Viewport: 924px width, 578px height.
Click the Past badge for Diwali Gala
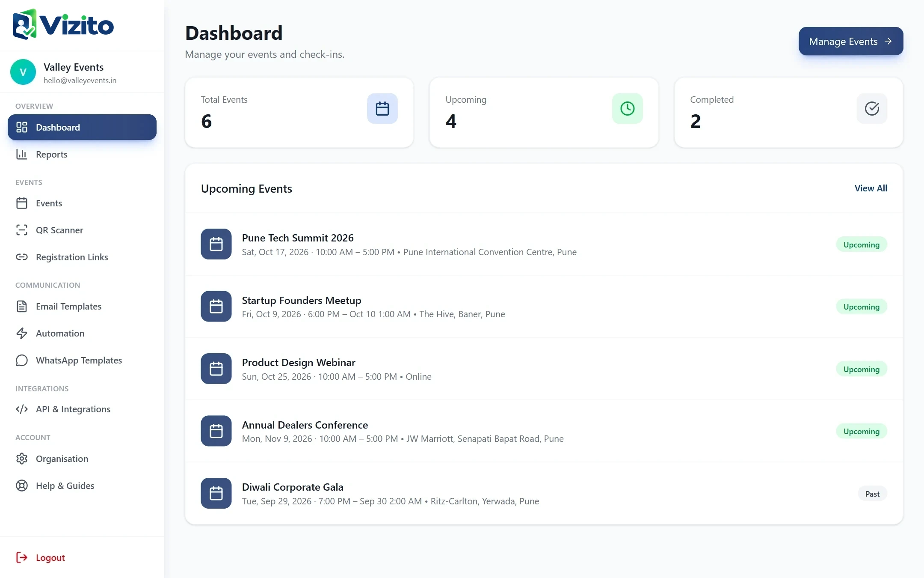coord(873,494)
